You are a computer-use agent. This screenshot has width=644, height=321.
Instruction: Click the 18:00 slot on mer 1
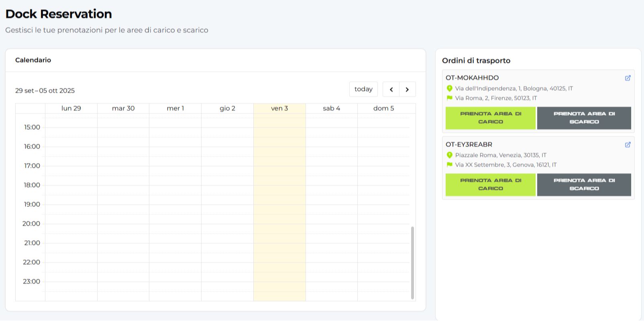(175, 190)
